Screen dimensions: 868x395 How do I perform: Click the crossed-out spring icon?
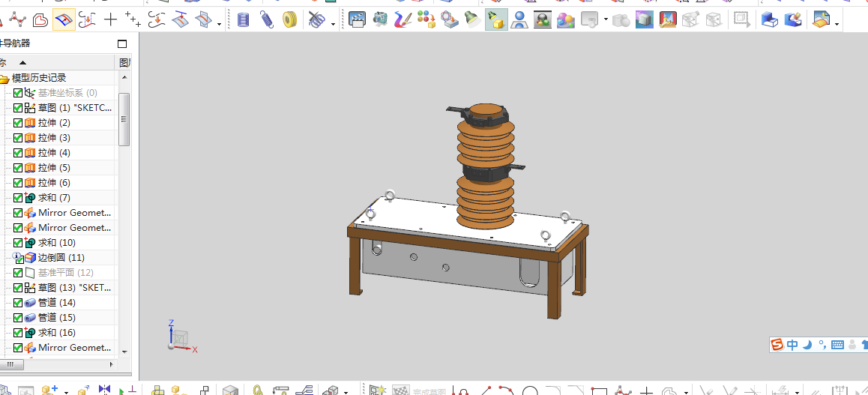click(316, 20)
